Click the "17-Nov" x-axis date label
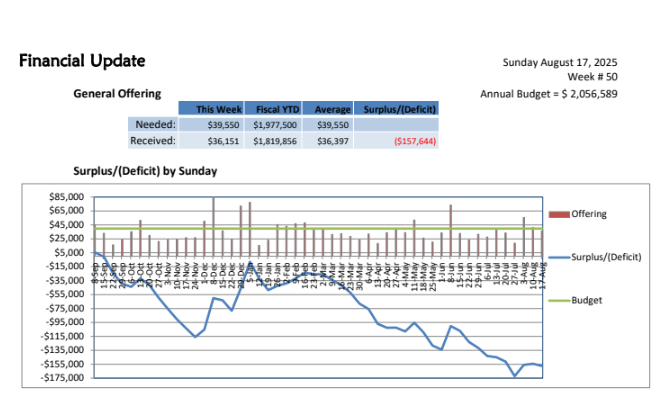 pyautogui.click(x=186, y=276)
